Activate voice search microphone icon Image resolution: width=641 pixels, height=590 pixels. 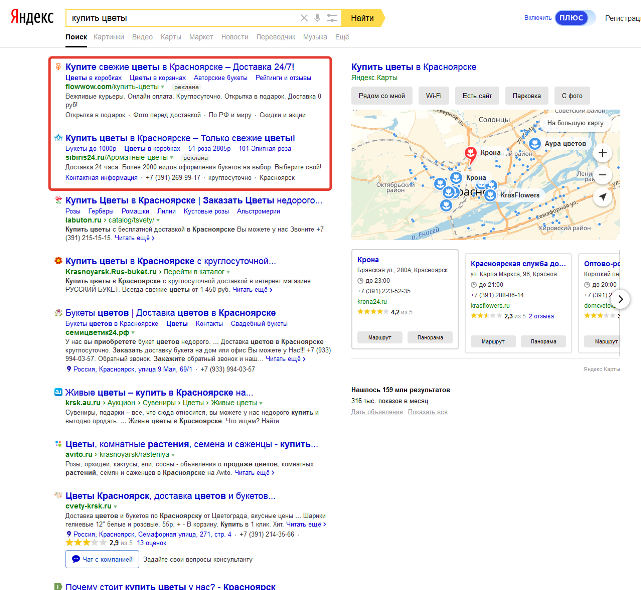click(317, 18)
